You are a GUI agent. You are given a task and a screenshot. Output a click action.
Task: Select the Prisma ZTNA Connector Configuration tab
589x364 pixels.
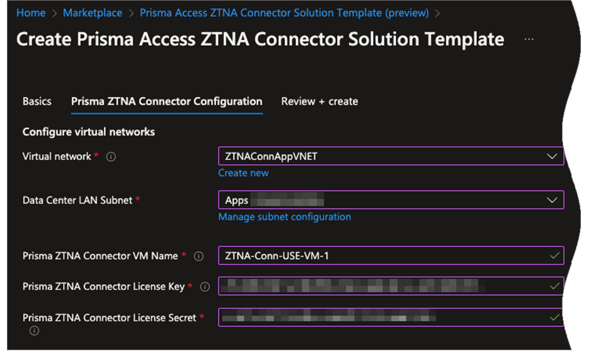click(x=166, y=101)
